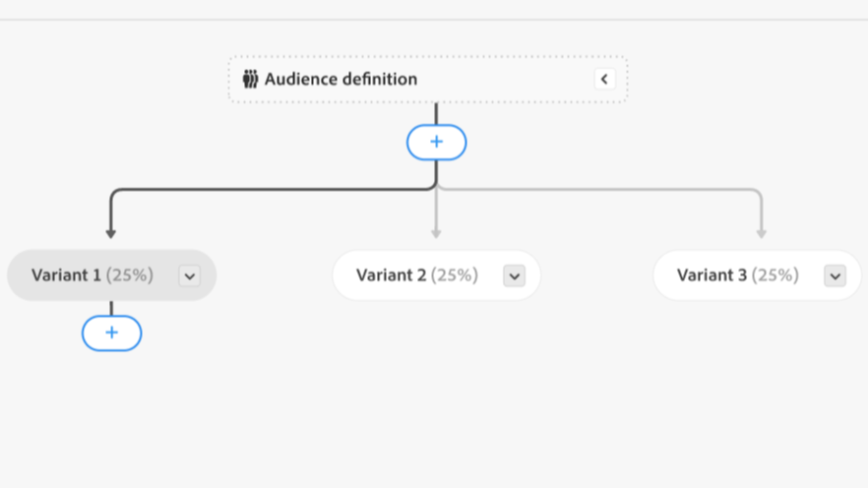This screenshot has width=868, height=488.
Task: Click the arrowhead pointing to Variant 2
Action: [436, 233]
